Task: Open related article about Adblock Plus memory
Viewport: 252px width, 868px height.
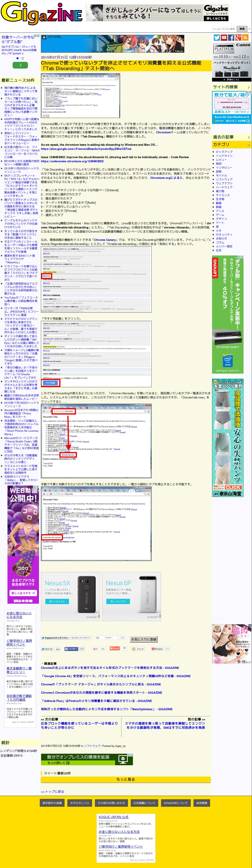Action: [x=96, y=701]
